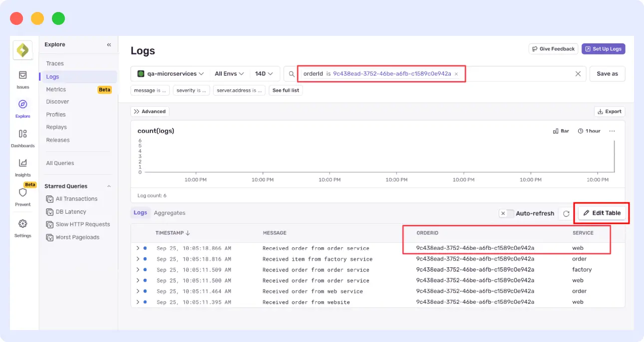
Task: Click the See full list button
Action: 286,90
